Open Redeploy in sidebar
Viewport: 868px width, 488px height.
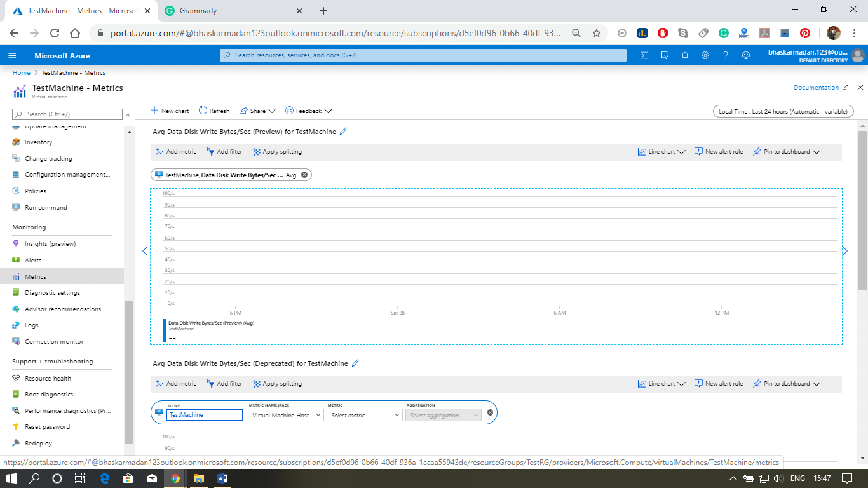tap(38, 444)
